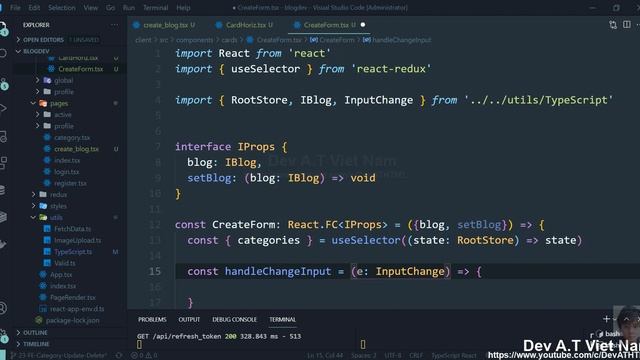
Task: Open the File menu
Action: (15, 8)
